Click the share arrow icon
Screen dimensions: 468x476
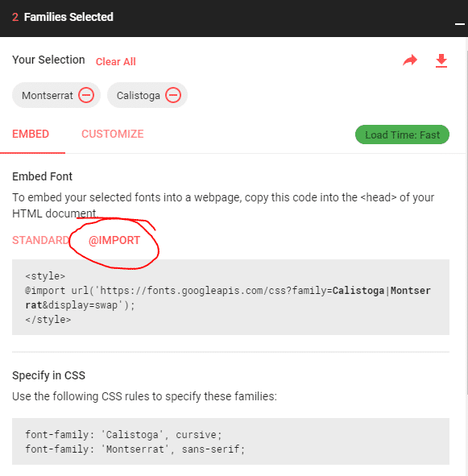[x=410, y=60]
